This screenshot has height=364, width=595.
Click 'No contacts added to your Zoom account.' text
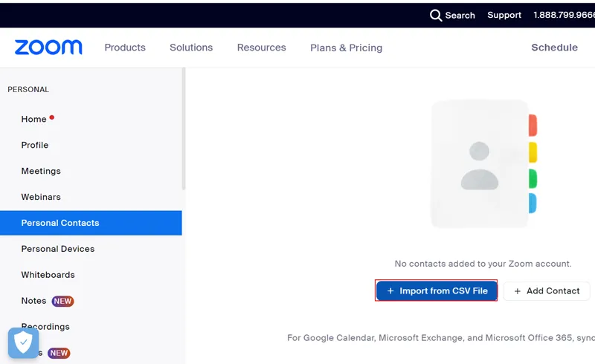pos(483,264)
